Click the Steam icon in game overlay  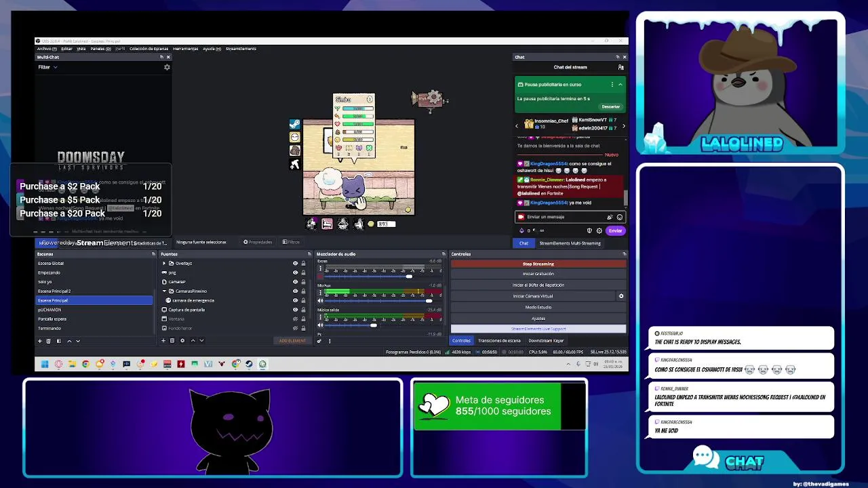tap(294, 125)
